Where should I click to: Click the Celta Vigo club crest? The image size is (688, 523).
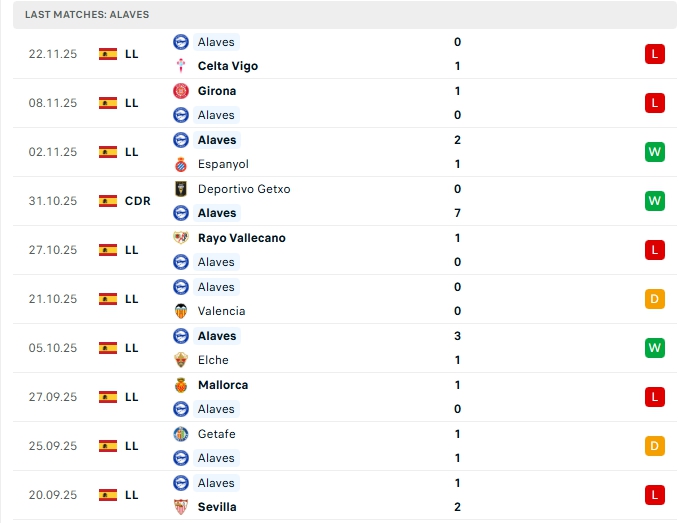[x=181, y=66]
